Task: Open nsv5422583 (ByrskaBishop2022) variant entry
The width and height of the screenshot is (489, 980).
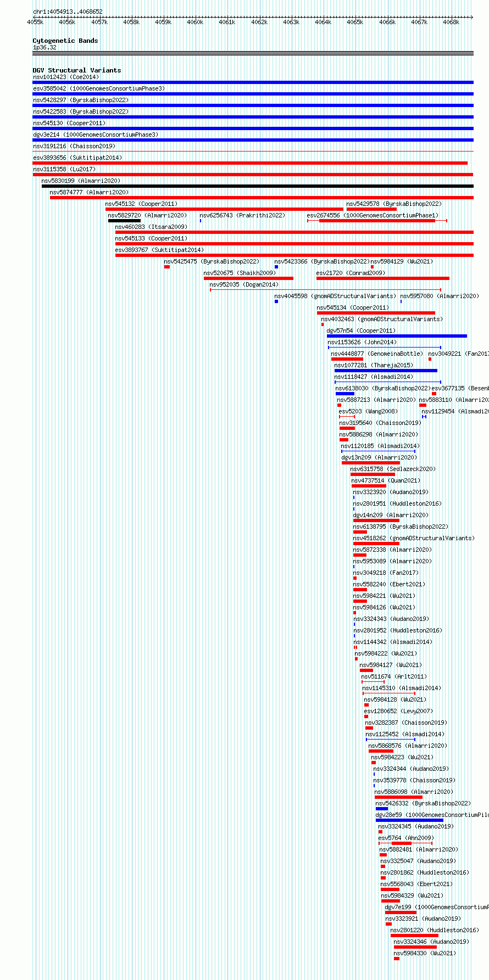Action: tap(81, 111)
